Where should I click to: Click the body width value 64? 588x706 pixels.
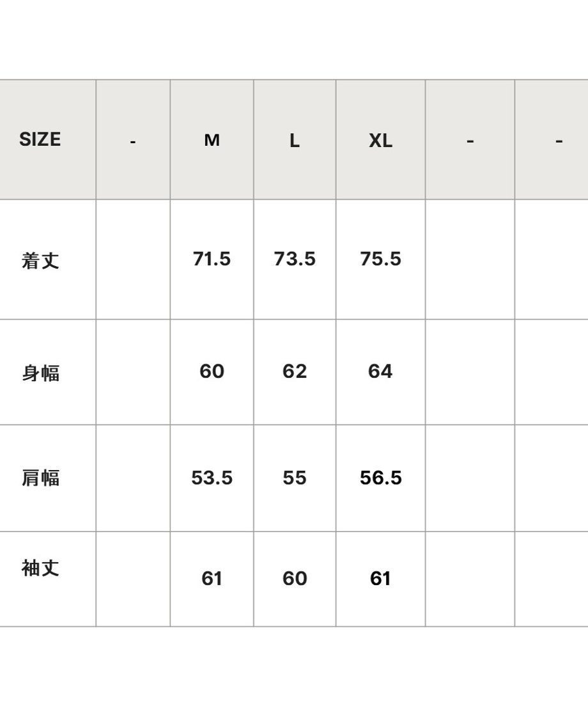tap(381, 372)
